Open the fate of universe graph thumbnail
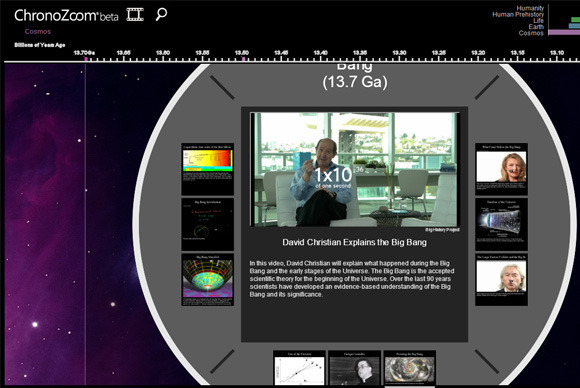This screenshot has height=388, width=580. click(x=299, y=368)
